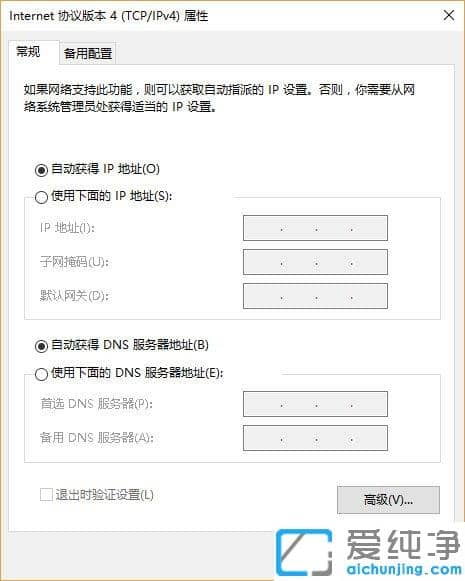Select 自动获得 IP 地址 radio button
465x581 pixels.
point(41,170)
